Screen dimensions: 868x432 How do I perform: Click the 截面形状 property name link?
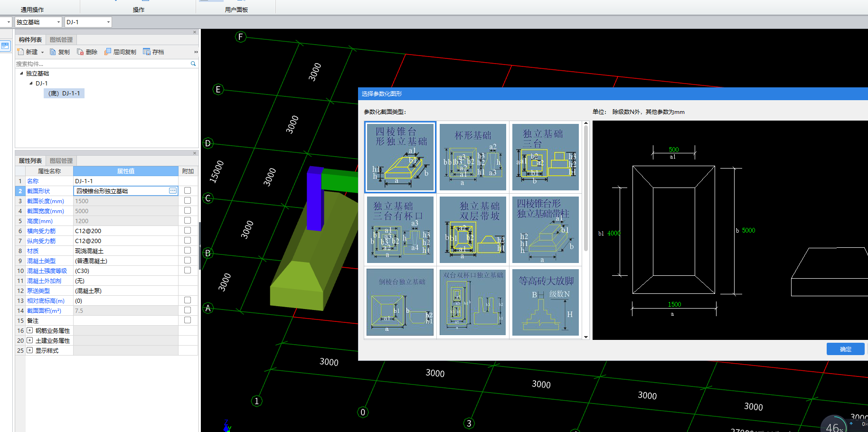[x=38, y=191]
